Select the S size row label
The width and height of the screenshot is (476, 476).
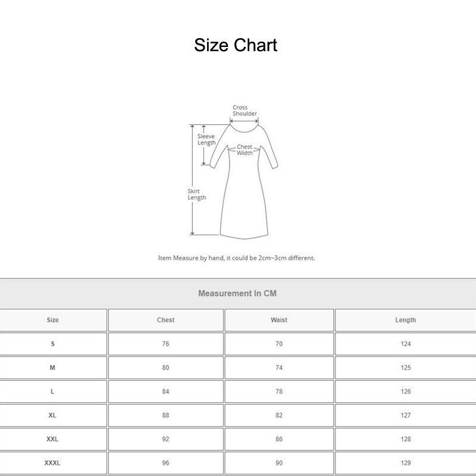point(53,344)
